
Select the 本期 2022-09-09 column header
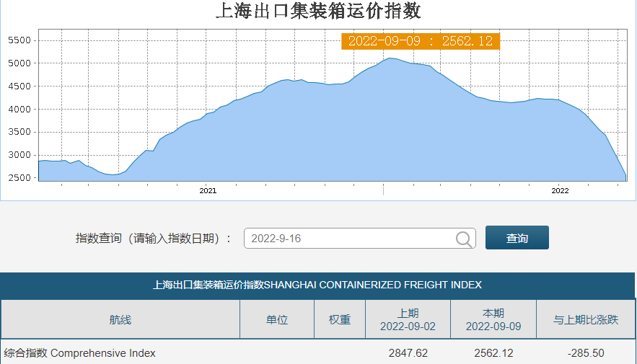pos(493,319)
